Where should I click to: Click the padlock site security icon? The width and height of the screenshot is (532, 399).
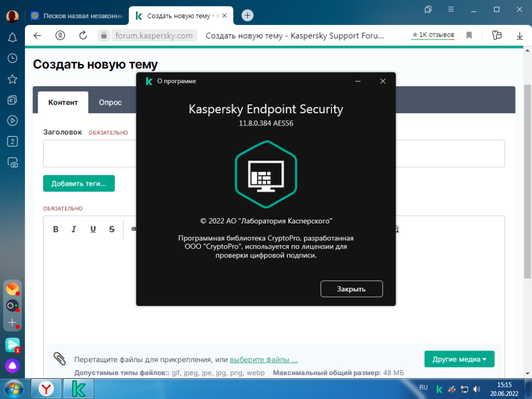(104, 35)
